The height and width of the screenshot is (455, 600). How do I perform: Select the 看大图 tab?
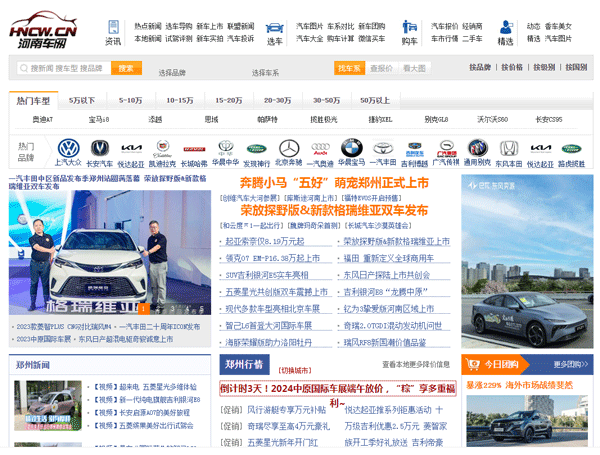(x=414, y=68)
